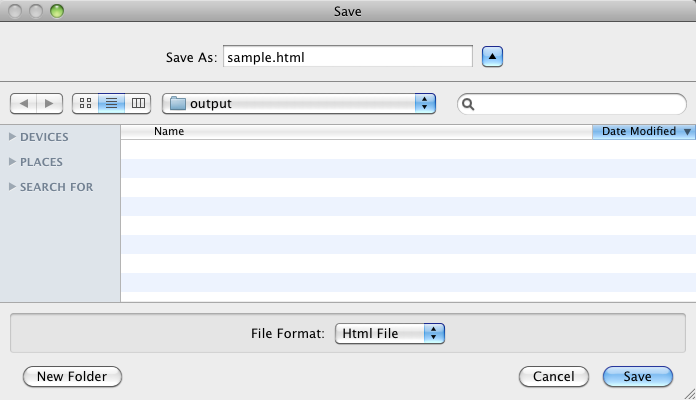Screen dimensions: 696x400
Task: Open the File Format dropdown
Action: (x=433, y=333)
